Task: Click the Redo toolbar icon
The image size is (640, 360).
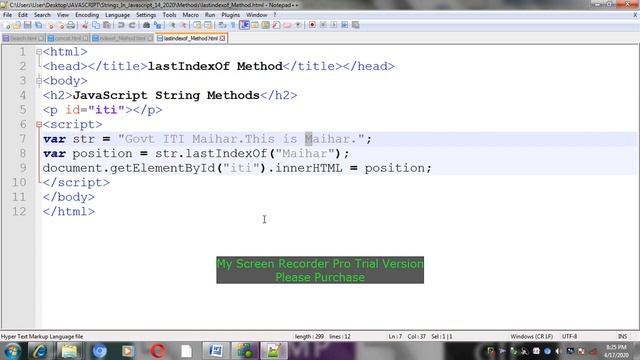Action: tap(132, 25)
